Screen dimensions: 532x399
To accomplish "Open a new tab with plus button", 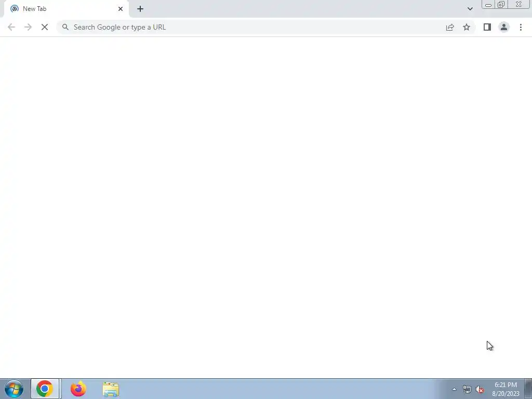I will (140, 9).
